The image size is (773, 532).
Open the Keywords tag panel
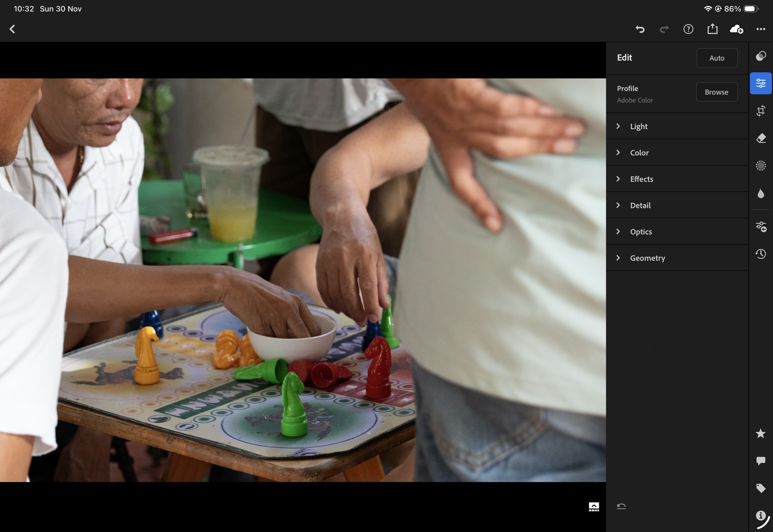760,488
